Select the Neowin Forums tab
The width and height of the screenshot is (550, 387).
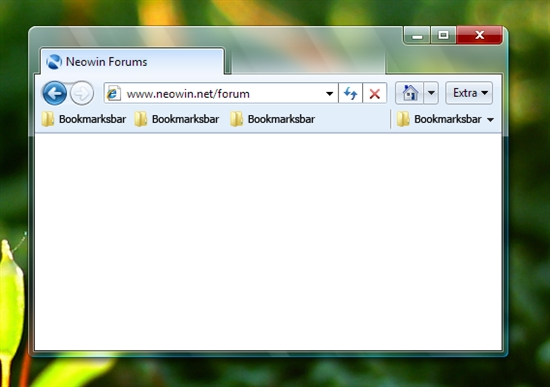(x=133, y=62)
